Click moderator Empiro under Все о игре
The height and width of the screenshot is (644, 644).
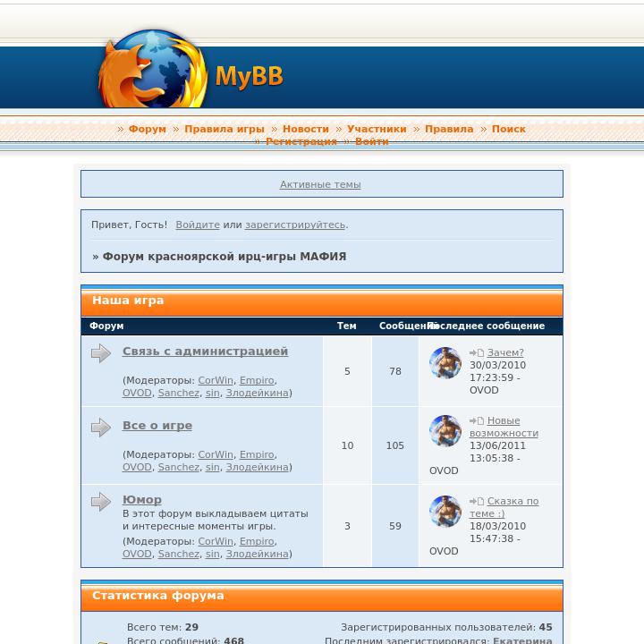257,454
